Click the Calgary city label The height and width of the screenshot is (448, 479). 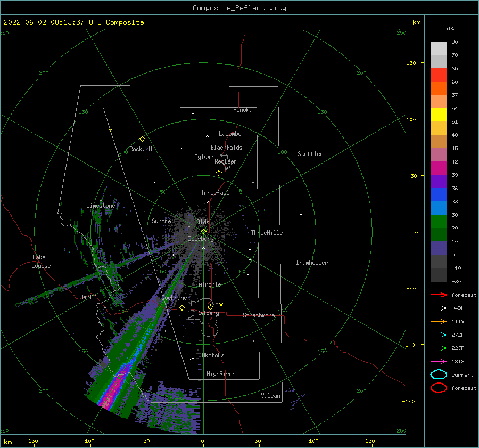(208, 313)
